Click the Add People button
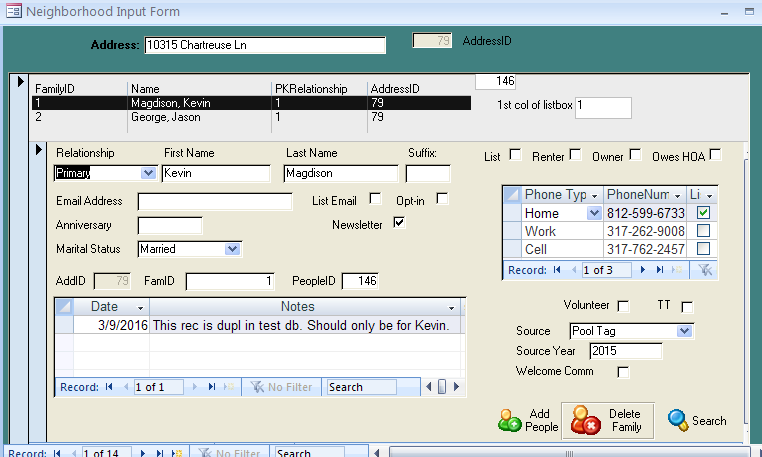This screenshot has width=762, height=457. pyautogui.click(x=528, y=421)
